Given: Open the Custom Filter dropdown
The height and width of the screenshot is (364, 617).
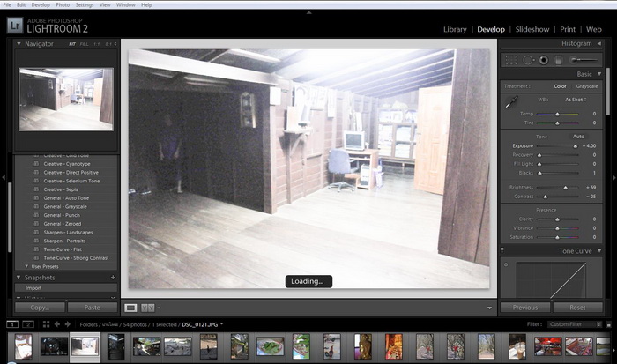Looking at the screenshot, I should tap(576, 324).
